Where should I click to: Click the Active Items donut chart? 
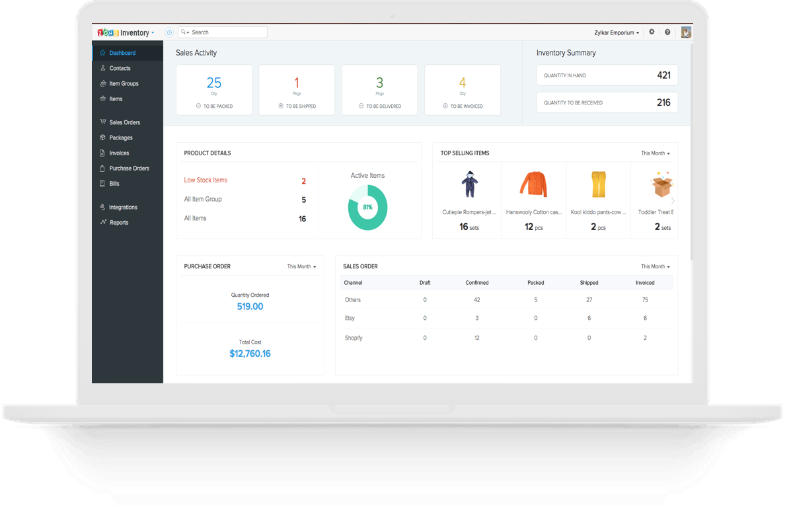(367, 208)
